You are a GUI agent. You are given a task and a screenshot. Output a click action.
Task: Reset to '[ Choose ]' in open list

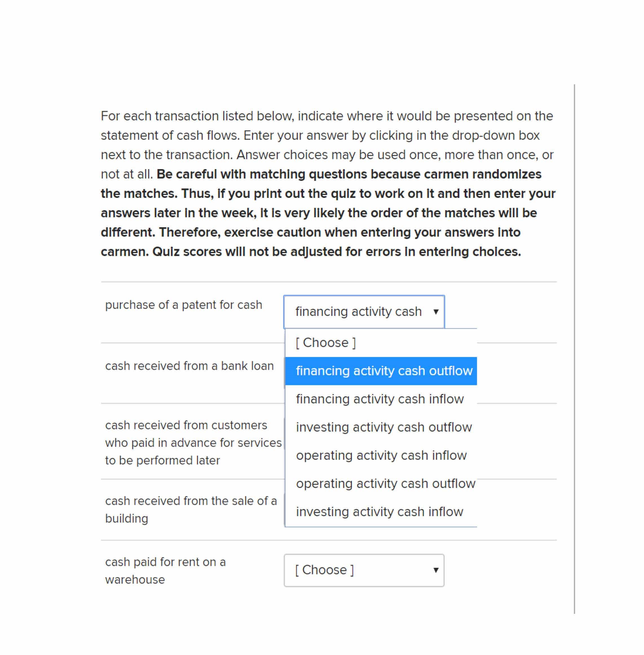coord(326,343)
